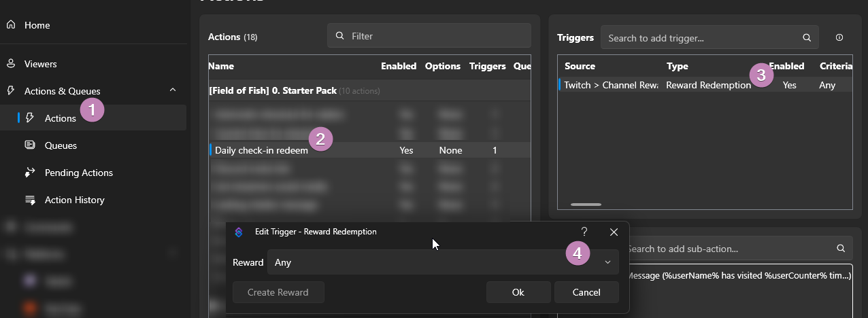
Task: Click the Home house icon
Action: 11,24
